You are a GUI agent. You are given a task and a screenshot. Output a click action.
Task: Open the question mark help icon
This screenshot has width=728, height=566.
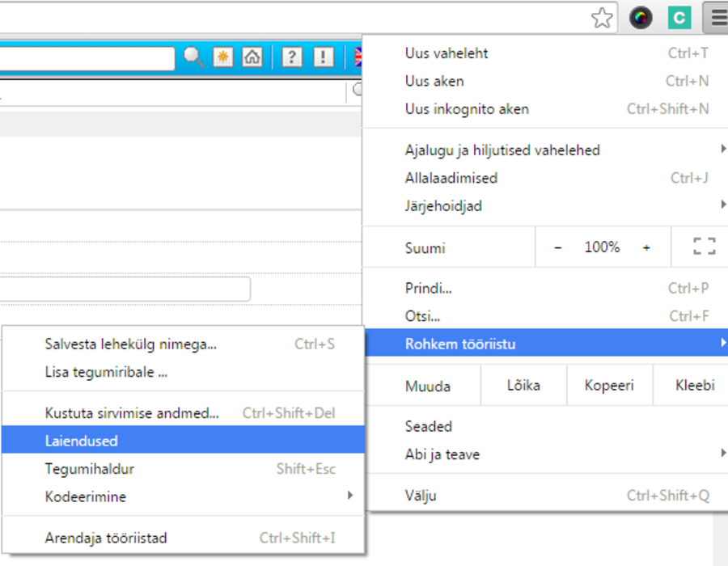tap(292, 57)
